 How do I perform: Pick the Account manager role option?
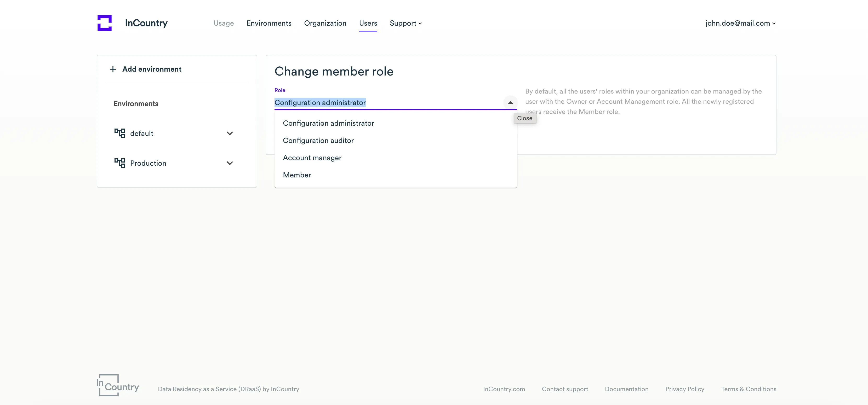click(312, 158)
